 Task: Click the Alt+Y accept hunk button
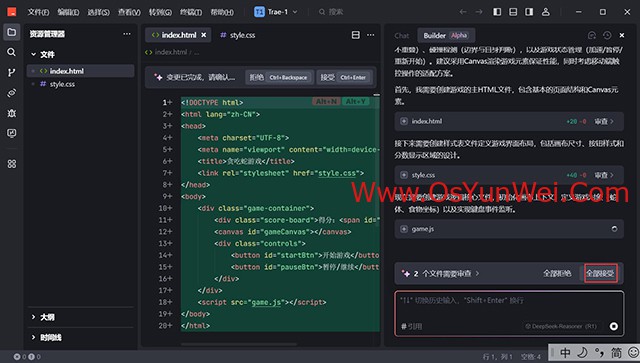point(356,101)
